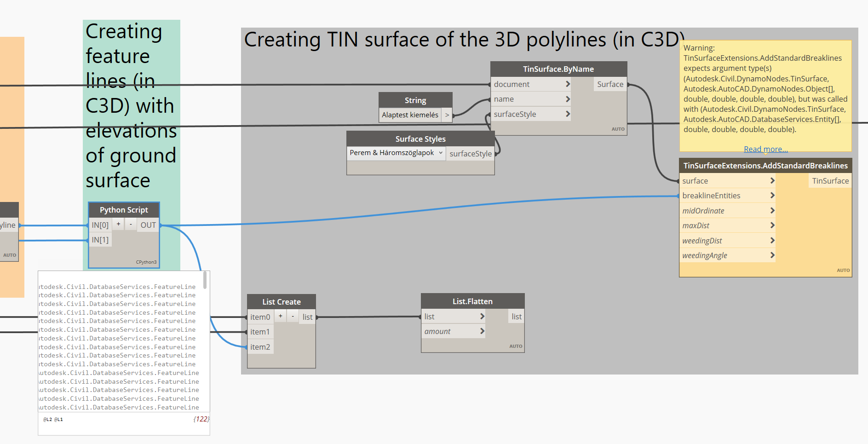Image resolution: width=868 pixels, height=444 pixels.
Task: Click the item1 port on List Create
Action: [260, 332]
